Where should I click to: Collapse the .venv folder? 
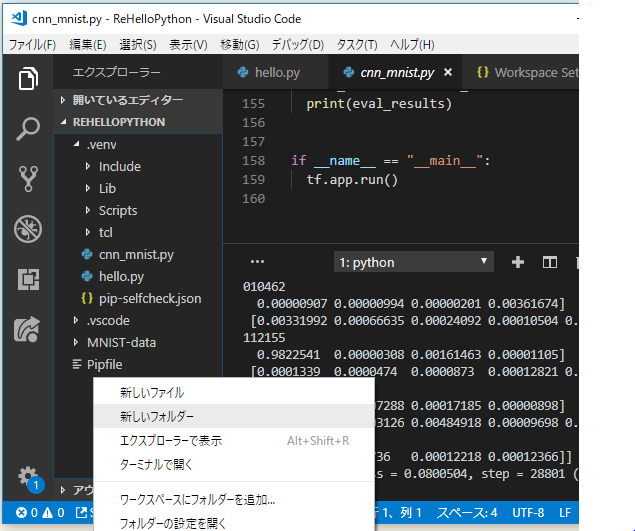tap(77, 144)
